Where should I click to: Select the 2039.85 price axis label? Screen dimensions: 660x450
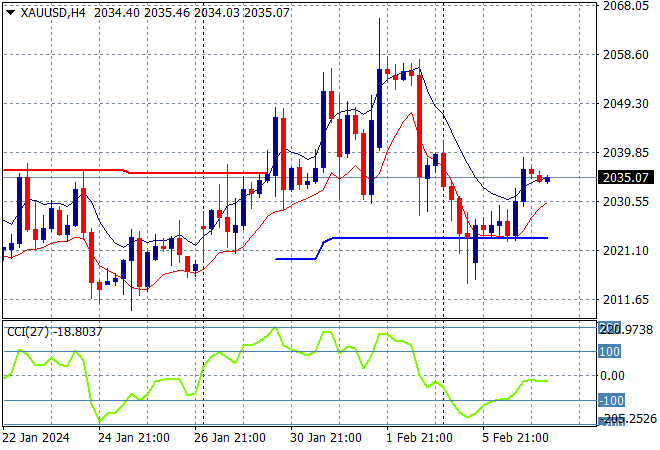coord(626,152)
